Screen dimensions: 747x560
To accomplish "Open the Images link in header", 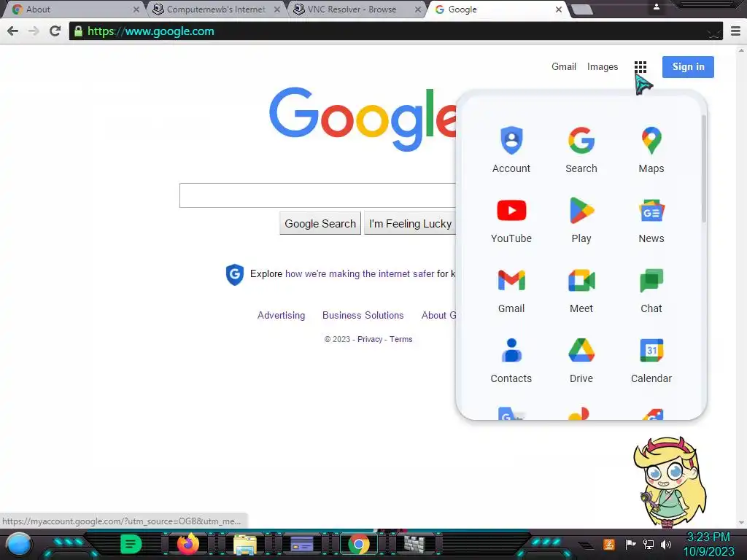I will [x=602, y=66].
